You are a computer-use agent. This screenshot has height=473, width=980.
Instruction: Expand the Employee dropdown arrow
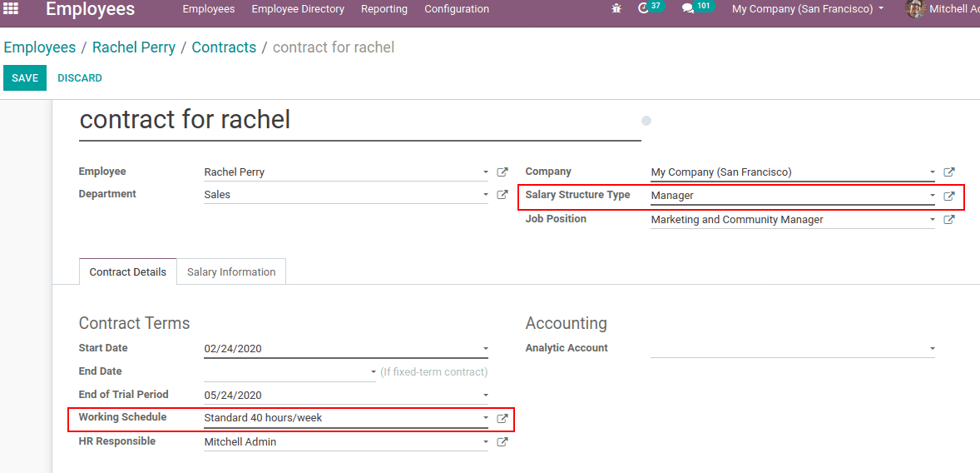click(x=486, y=172)
